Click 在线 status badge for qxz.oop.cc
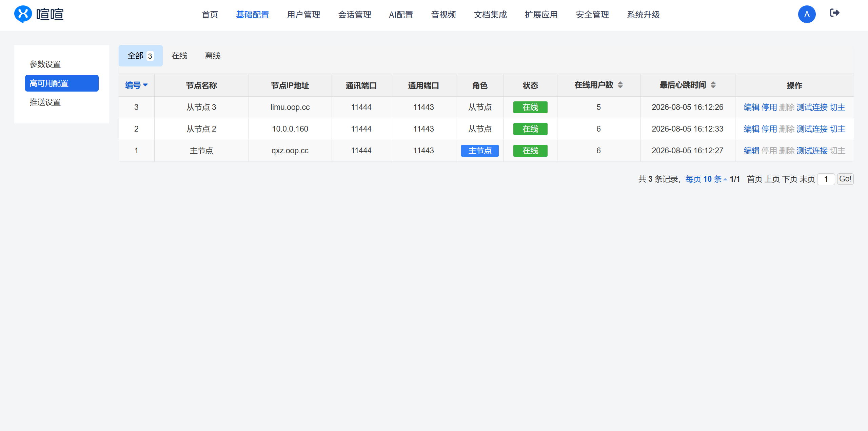 (530, 151)
